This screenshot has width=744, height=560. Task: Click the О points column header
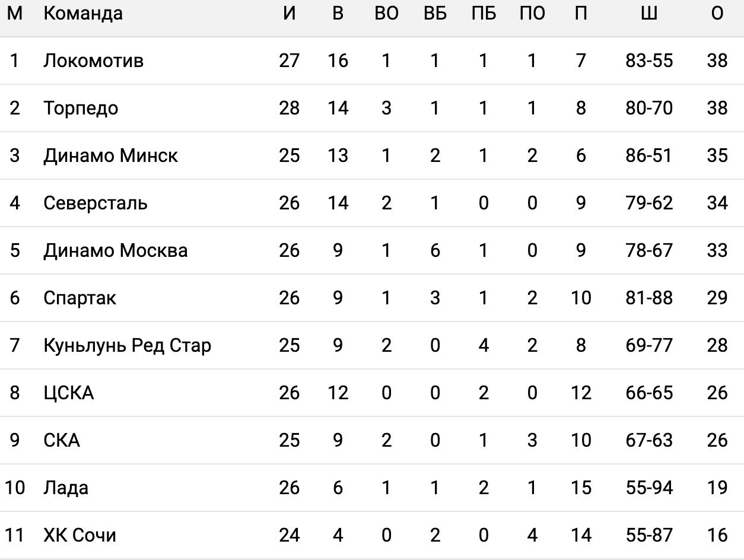pyautogui.click(x=717, y=13)
